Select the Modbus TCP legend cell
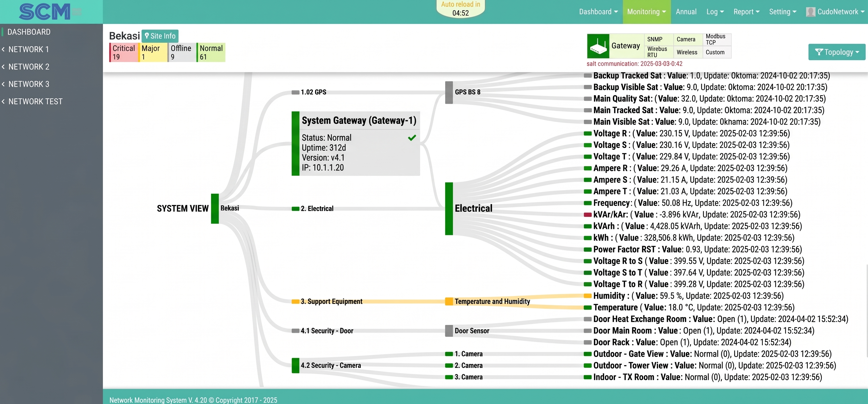Image resolution: width=868 pixels, height=404 pixels. pos(717,39)
